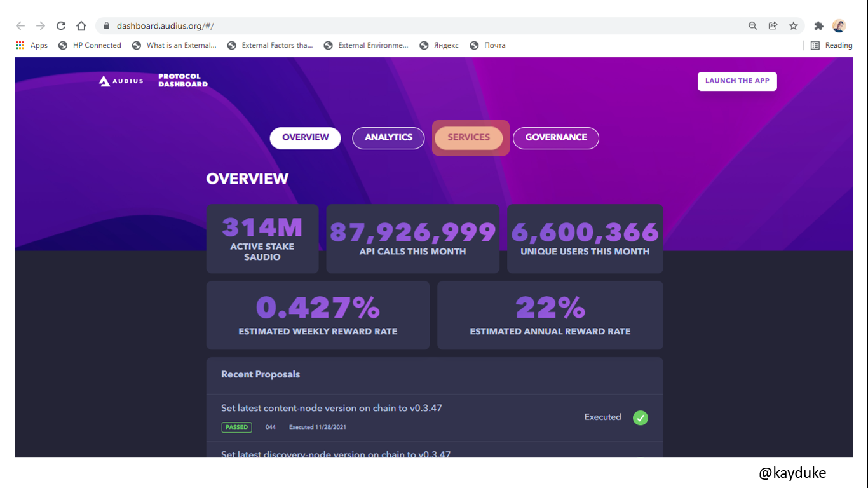The width and height of the screenshot is (868, 488).
Task: Go back using browser back arrow
Action: click(x=20, y=26)
